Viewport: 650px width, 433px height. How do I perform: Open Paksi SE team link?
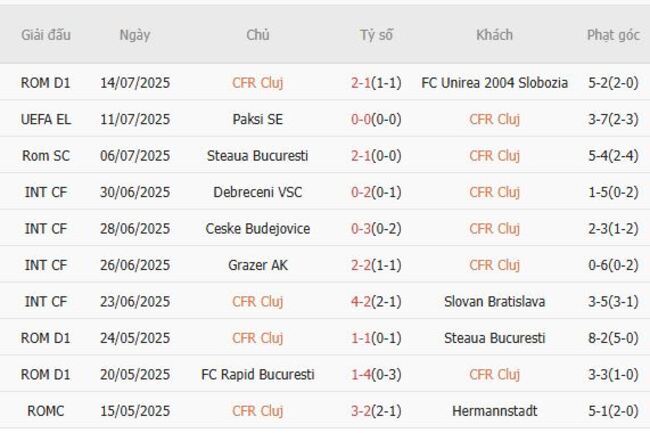pos(258,119)
